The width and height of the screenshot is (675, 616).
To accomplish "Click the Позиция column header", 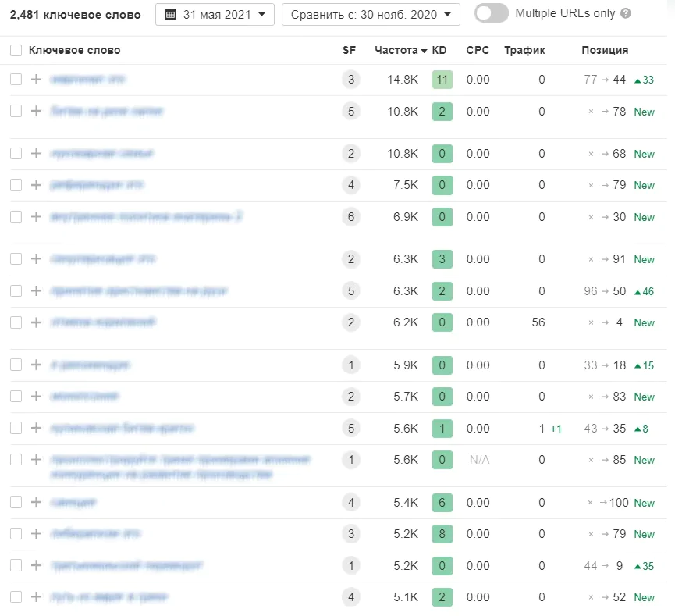I will pyautogui.click(x=604, y=51).
